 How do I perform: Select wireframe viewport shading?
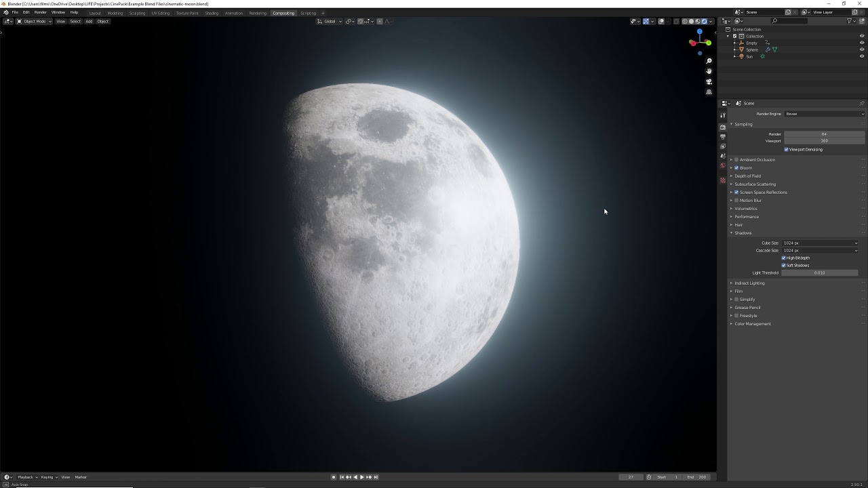click(685, 21)
